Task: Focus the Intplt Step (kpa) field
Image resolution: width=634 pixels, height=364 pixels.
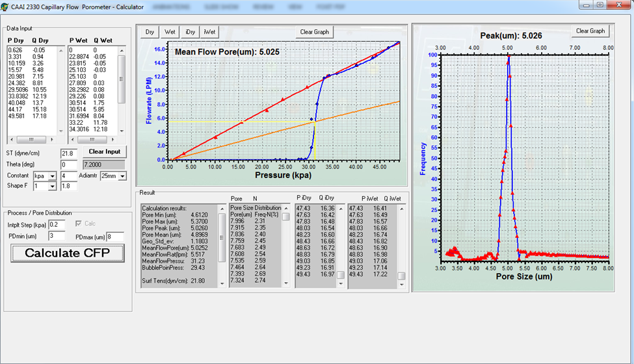Action: point(57,224)
